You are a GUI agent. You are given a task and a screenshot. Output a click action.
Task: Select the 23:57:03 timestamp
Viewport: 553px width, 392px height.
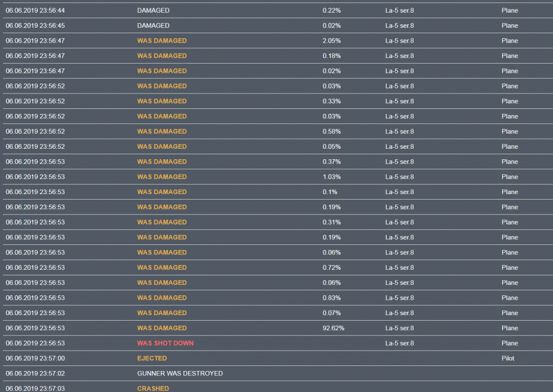click(x=35, y=388)
